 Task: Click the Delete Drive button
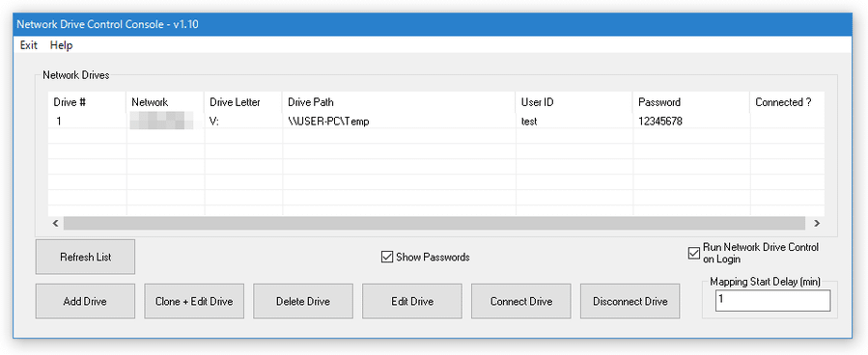click(x=303, y=301)
